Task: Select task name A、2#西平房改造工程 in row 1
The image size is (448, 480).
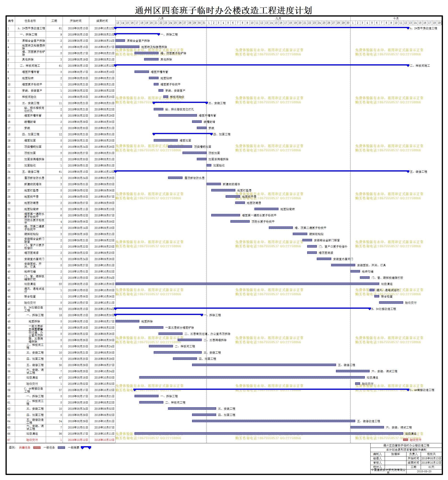Action: click(31, 28)
